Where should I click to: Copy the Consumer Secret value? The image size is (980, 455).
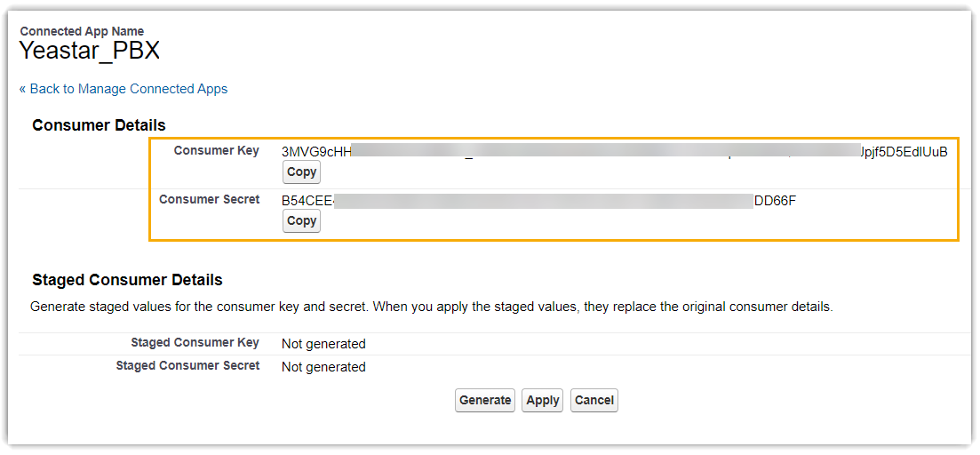pos(301,221)
